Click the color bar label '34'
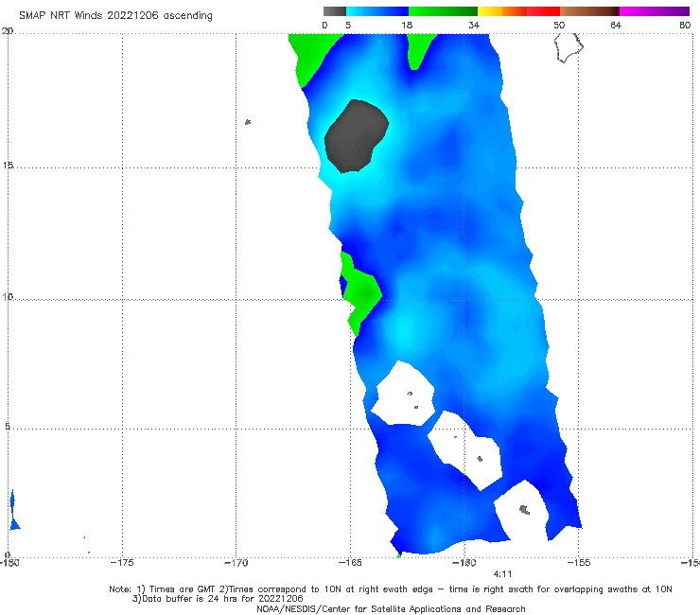Viewport: 700px width, 615px height. pyautogui.click(x=474, y=25)
